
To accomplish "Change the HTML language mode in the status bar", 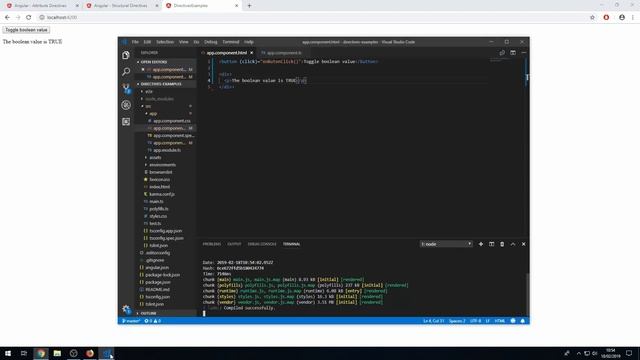I will point(500,321).
